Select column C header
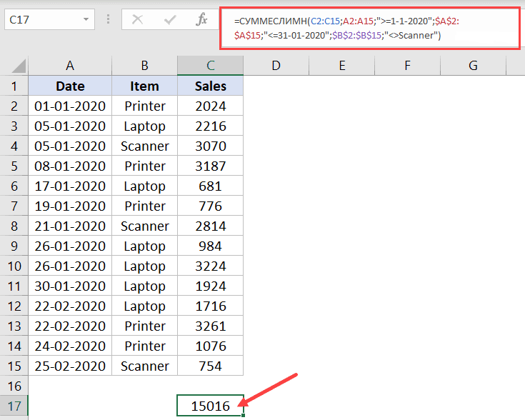Image resolution: width=525 pixels, height=420 pixels. [210, 66]
